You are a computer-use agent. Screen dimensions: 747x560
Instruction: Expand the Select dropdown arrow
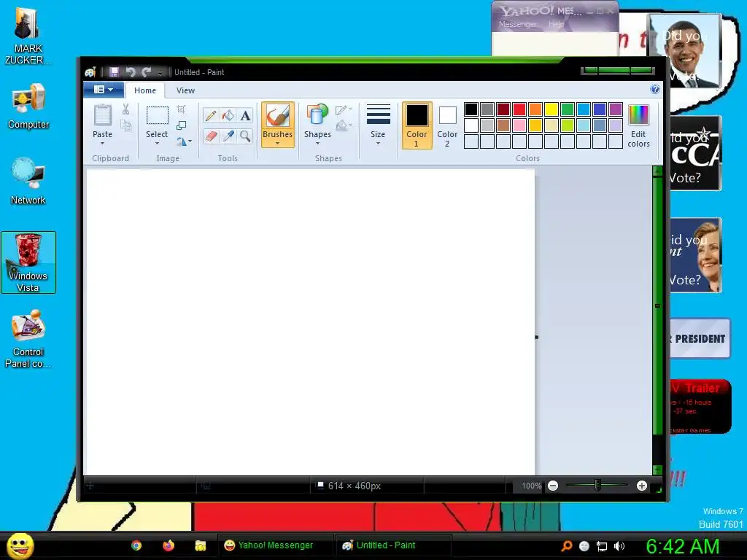(x=157, y=144)
